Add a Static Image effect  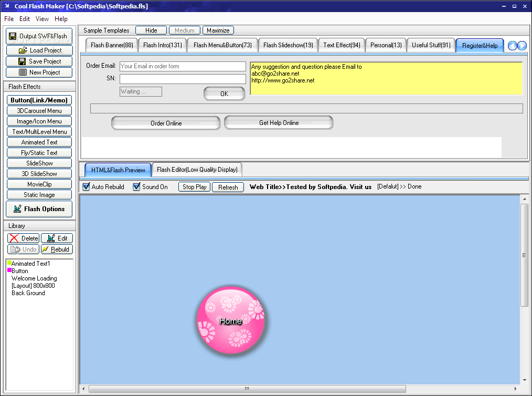(x=39, y=195)
